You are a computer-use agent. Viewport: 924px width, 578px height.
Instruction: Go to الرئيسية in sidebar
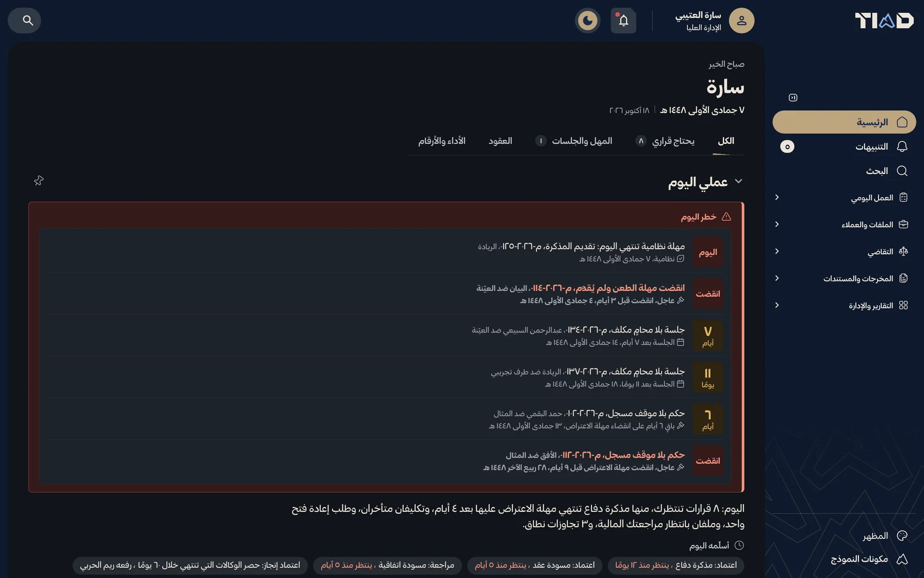pyautogui.click(x=844, y=122)
